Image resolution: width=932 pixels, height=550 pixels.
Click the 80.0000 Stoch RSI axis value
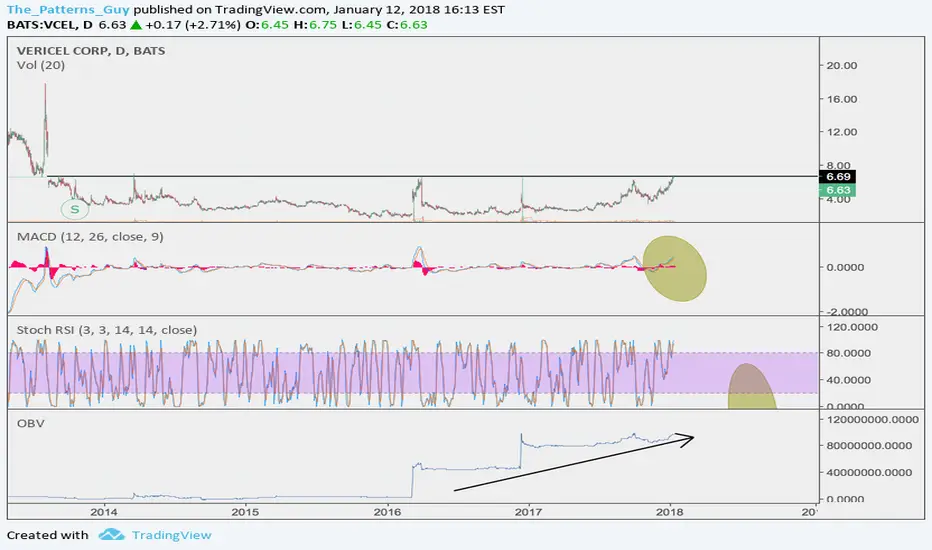849,353
